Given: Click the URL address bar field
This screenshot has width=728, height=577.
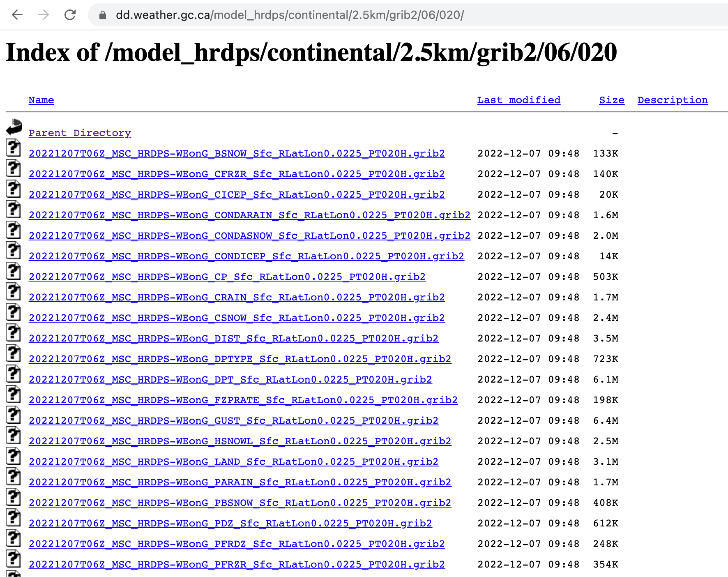Looking at the screenshot, I should [x=370, y=15].
